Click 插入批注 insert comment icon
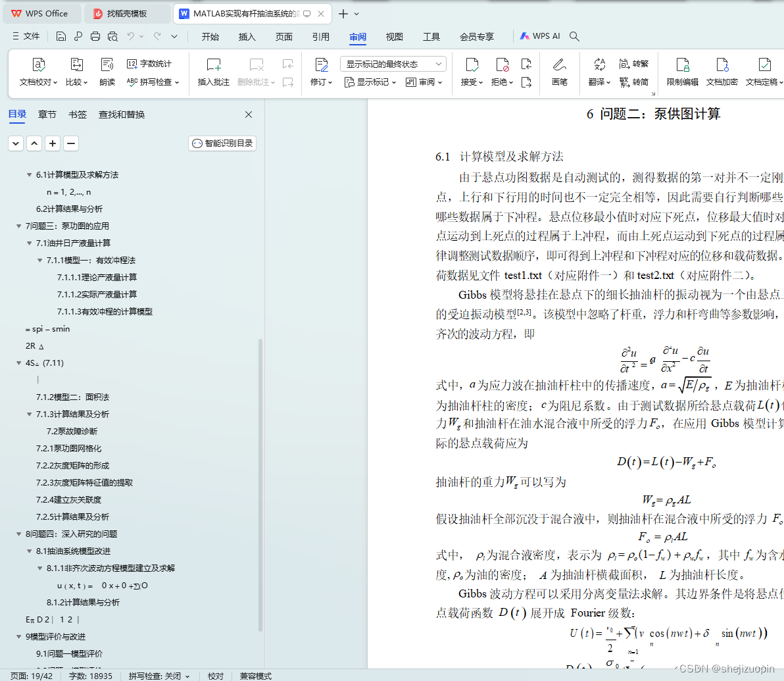 pos(214,64)
